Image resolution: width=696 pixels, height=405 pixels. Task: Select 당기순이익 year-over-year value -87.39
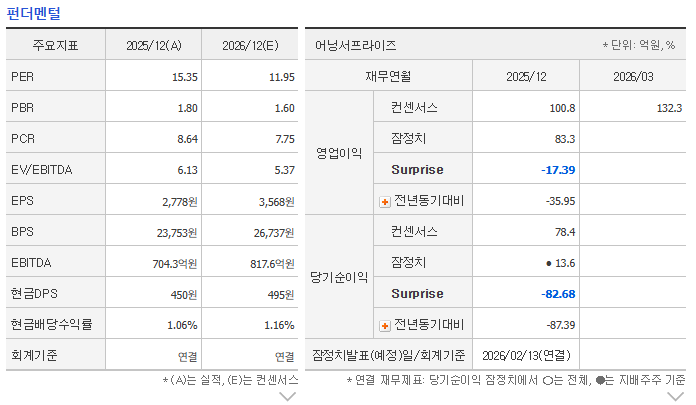click(561, 325)
